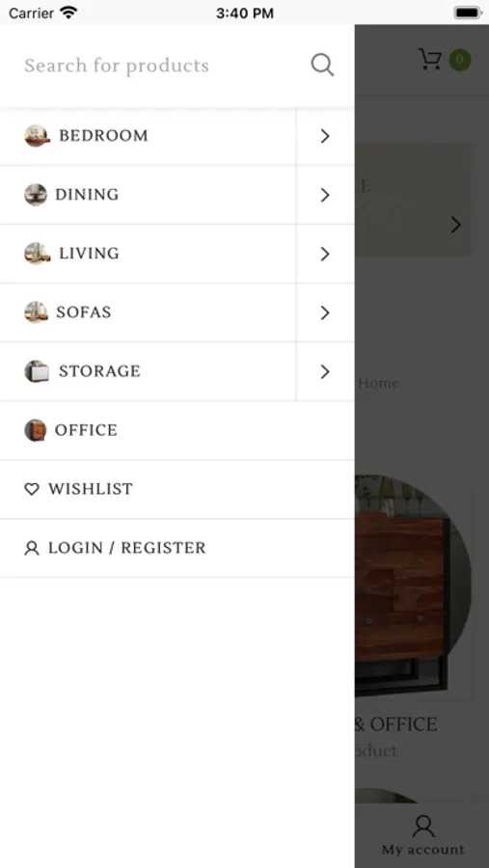The image size is (489, 868).
Task: Click the search magnifier icon
Action: coord(322,65)
